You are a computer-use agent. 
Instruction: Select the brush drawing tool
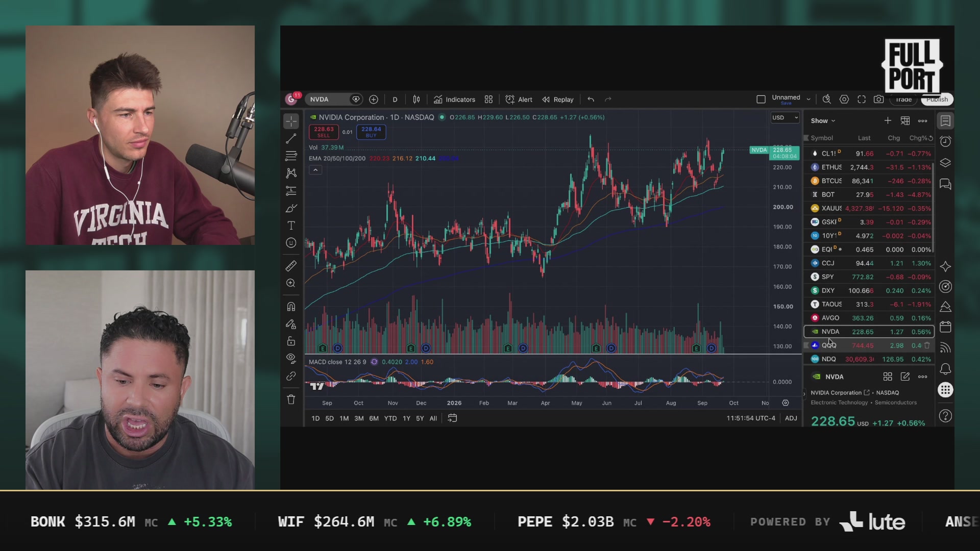pyautogui.click(x=291, y=208)
